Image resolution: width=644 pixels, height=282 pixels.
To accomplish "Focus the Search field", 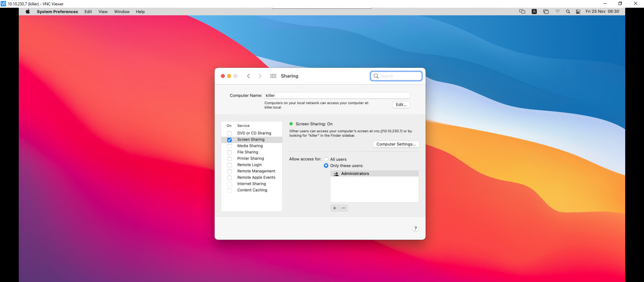I will tap(396, 76).
